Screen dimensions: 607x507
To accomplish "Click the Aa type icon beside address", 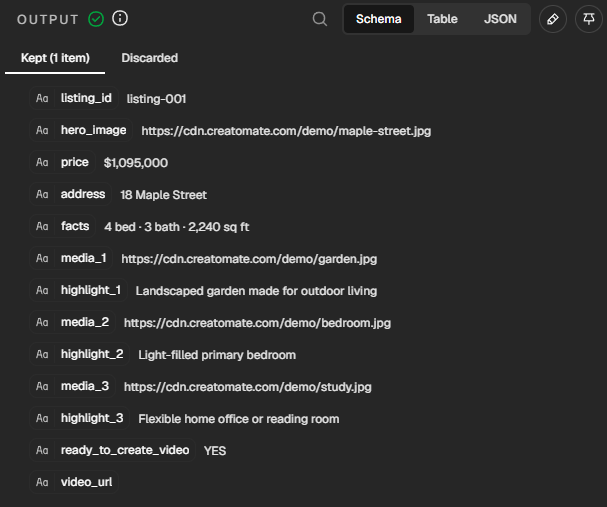I will click(42, 194).
